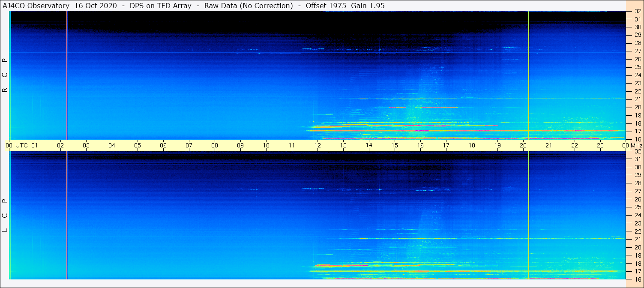This screenshot has width=644, height=288.
Task: Select hour '13' on the time axis
Action: 343,145
